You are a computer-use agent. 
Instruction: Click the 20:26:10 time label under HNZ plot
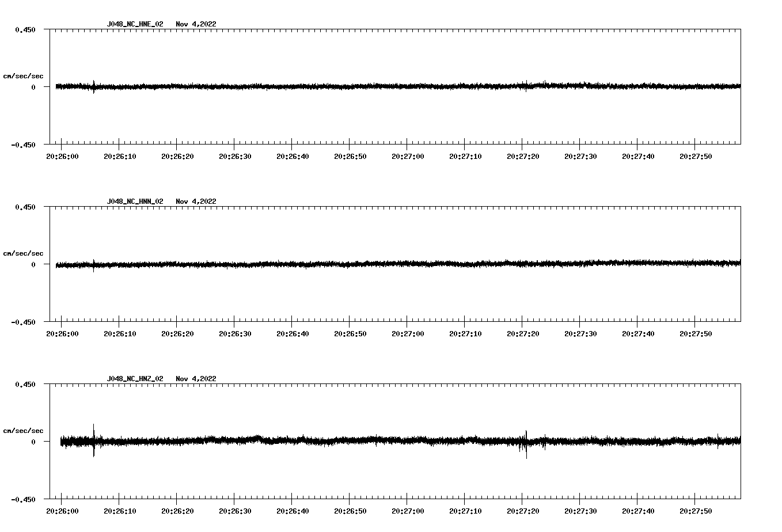pyautogui.click(x=120, y=511)
